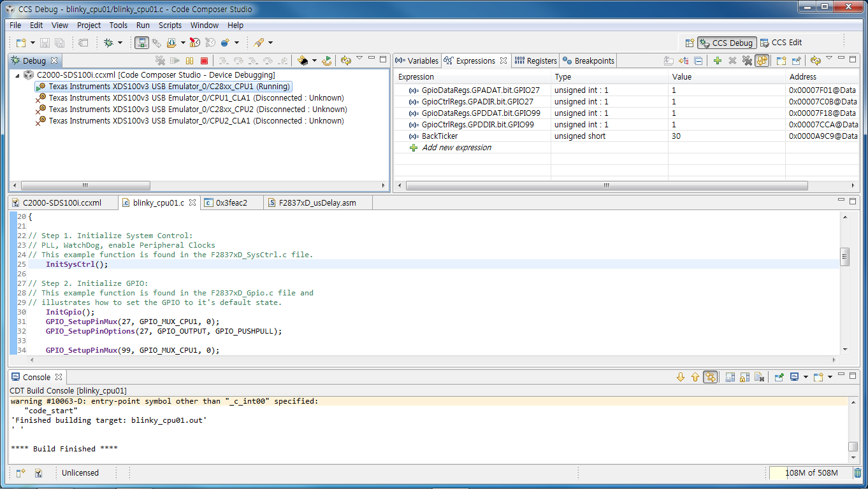868x489 pixels.
Task: Click the up arrow Previous Error icon in Console
Action: (x=695, y=377)
